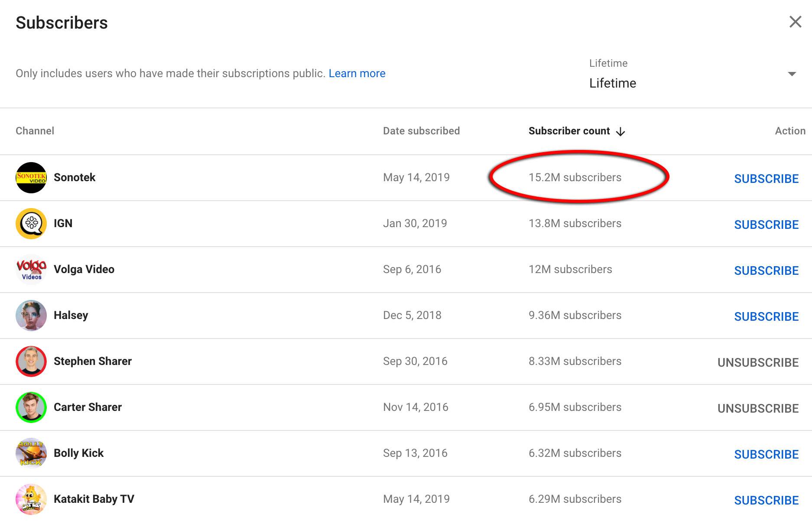
Task: Click the Channel column header
Action: pyautogui.click(x=35, y=131)
